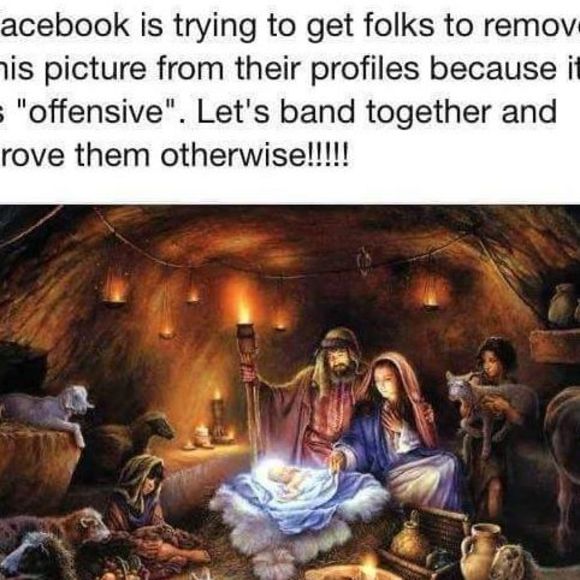
Task: Click the clay jug with handle
Action: click(x=481, y=551)
